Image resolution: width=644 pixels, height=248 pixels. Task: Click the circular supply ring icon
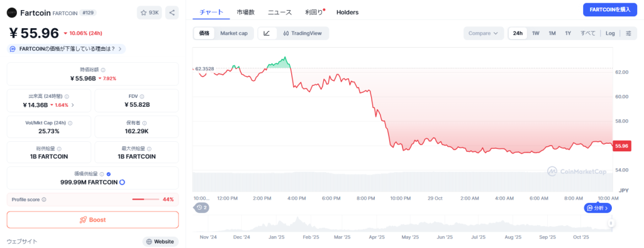(x=122, y=182)
